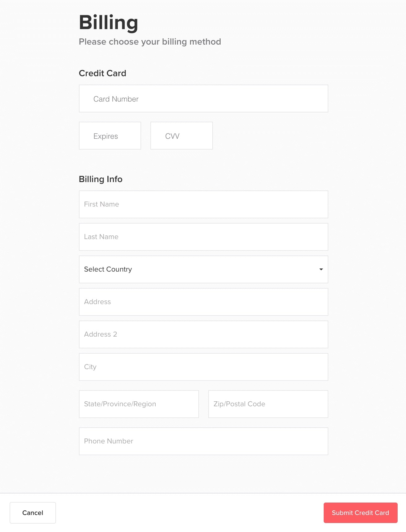Screen dimensions: 406x532
Task: Focus the Expires input box
Action: click(110, 136)
